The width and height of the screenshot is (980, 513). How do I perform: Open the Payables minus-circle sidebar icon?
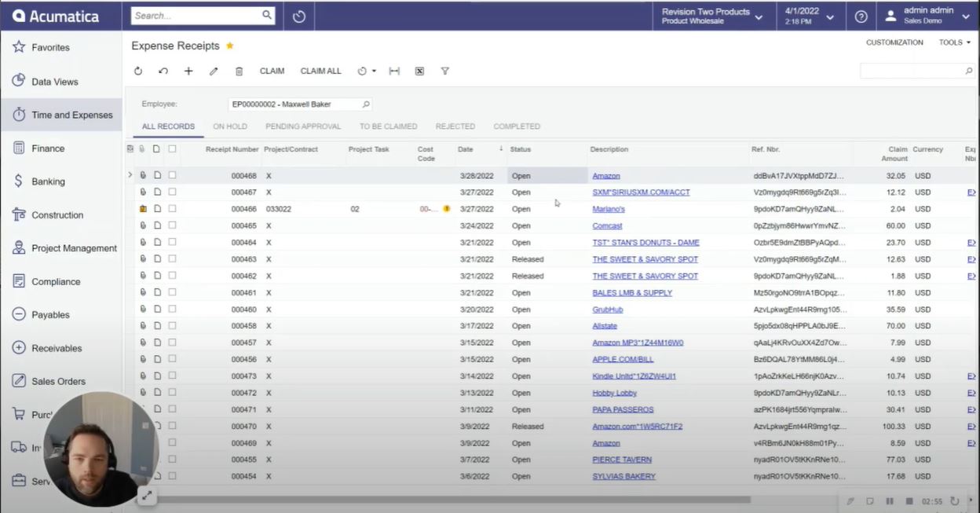tap(19, 314)
